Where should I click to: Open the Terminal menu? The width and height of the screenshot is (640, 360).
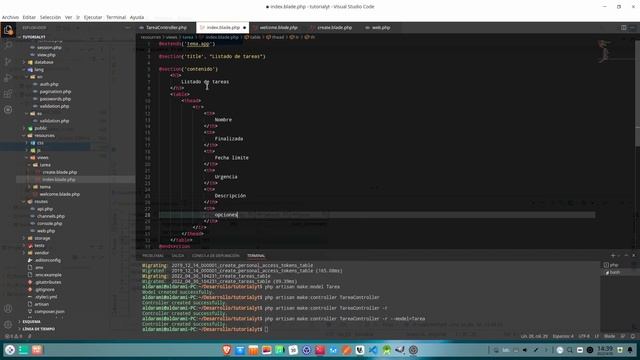point(116,17)
